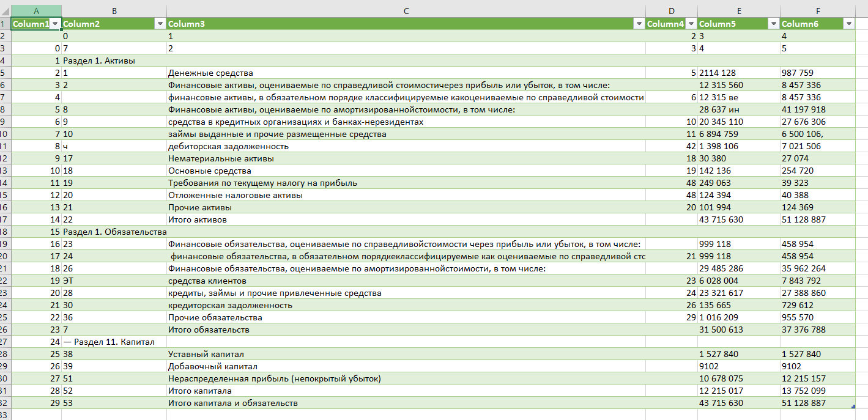868x420 pixels.
Task: Select cell '7 021 506'
Action: click(818, 146)
